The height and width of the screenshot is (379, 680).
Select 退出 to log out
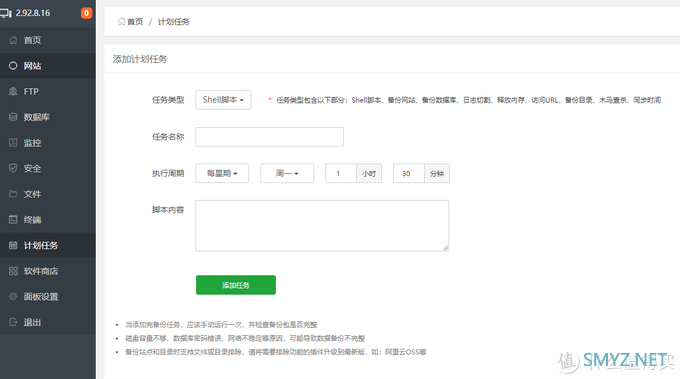[x=48, y=322]
